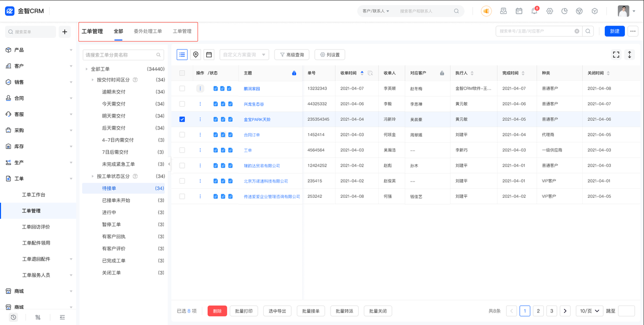Open the 金宝PARK天阶 subject link
The height and width of the screenshot is (325, 644).
[x=257, y=119]
